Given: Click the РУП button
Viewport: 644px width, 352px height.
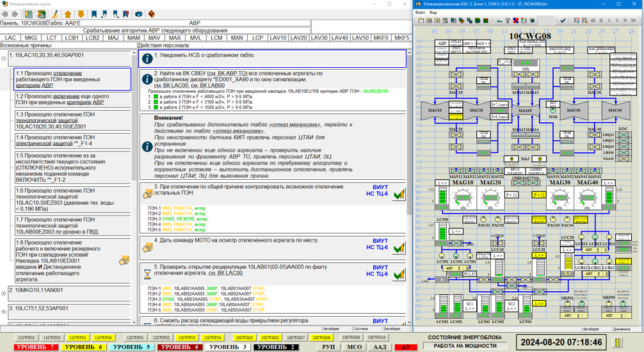Looking at the screenshot, I should tap(328, 347).
